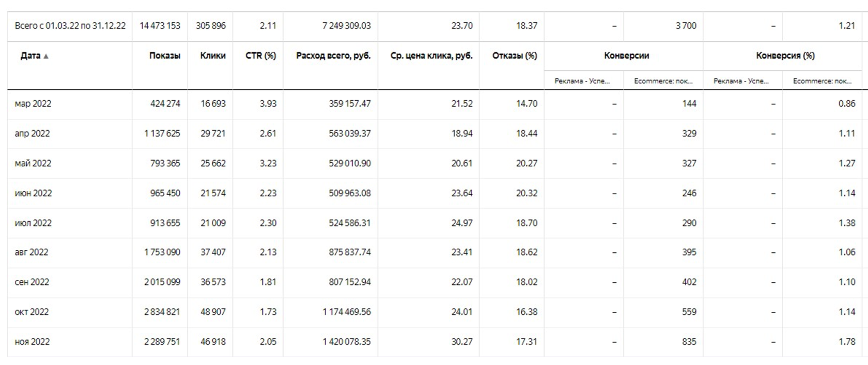This screenshot has height=365, width=868.
Task: Click the Конверсия (%) group header
Action: coord(785,56)
